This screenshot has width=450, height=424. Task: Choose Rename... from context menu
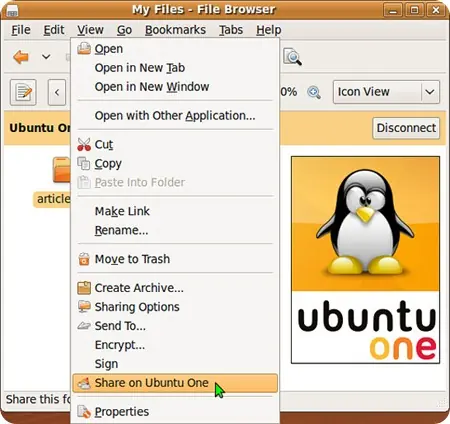point(121,230)
